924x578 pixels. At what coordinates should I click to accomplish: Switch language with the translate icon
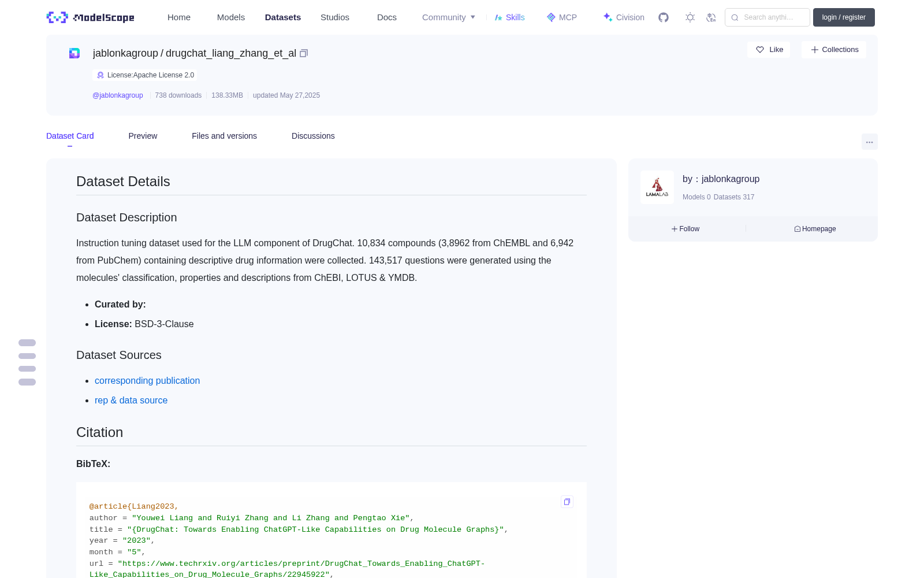click(711, 17)
